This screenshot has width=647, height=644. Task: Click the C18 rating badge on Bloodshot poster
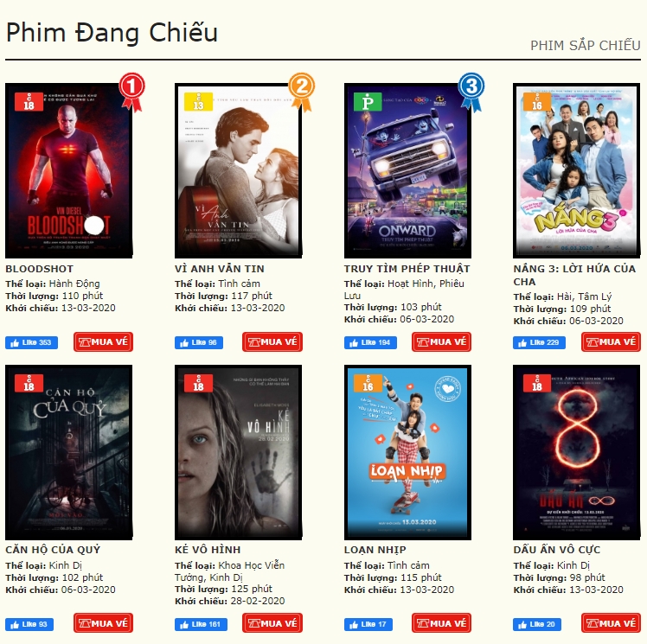(29, 102)
